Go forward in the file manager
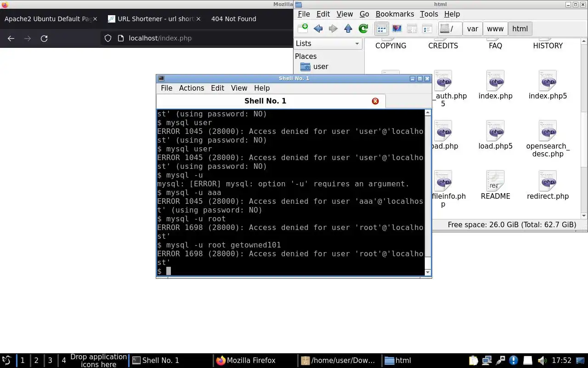 (333, 29)
